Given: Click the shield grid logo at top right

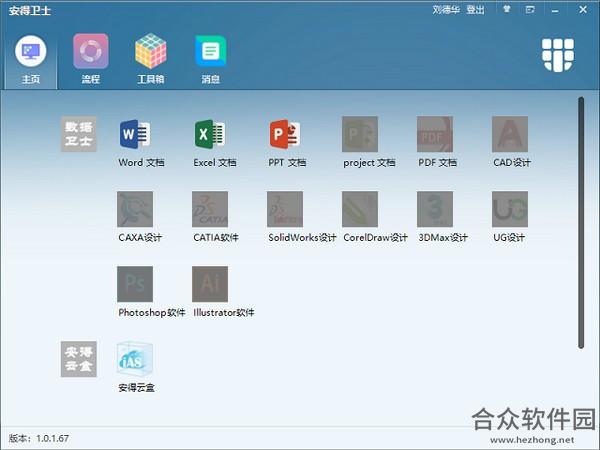Looking at the screenshot, I should (558, 55).
